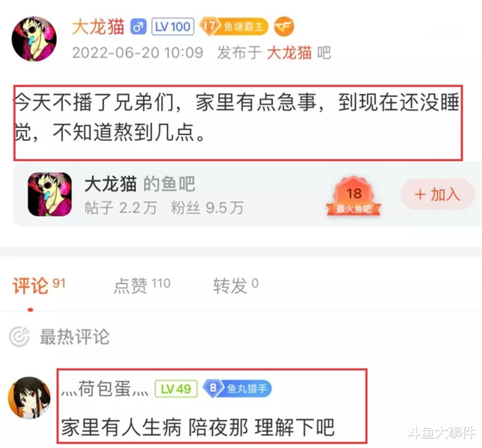
Task: Switch to the 点赞 110 tab
Action: pyautogui.click(x=142, y=285)
